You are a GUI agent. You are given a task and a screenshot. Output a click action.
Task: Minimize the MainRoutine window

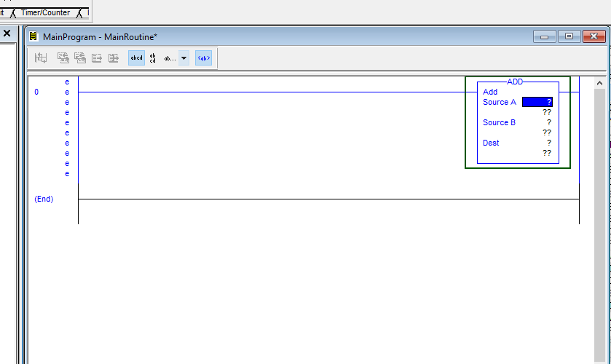545,36
